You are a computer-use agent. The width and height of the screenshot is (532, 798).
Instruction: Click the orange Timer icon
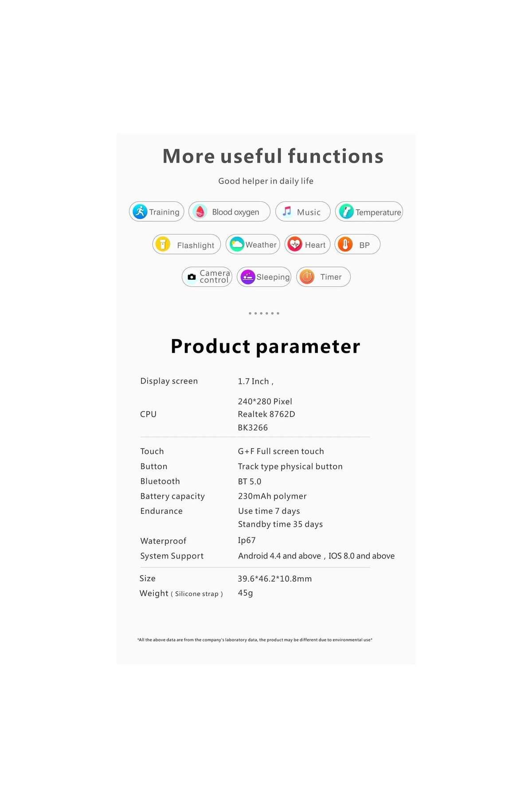pos(307,277)
